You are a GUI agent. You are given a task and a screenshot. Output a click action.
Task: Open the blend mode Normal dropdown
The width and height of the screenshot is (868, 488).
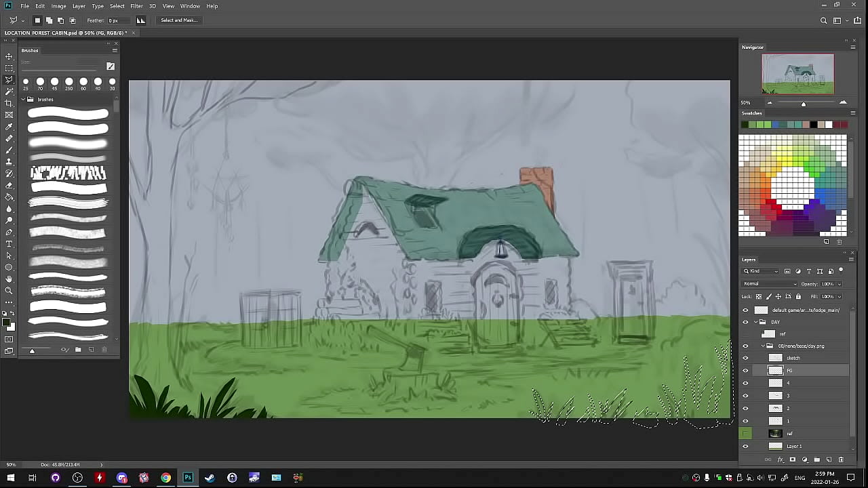pyautogui.click(x=770, y=284)
